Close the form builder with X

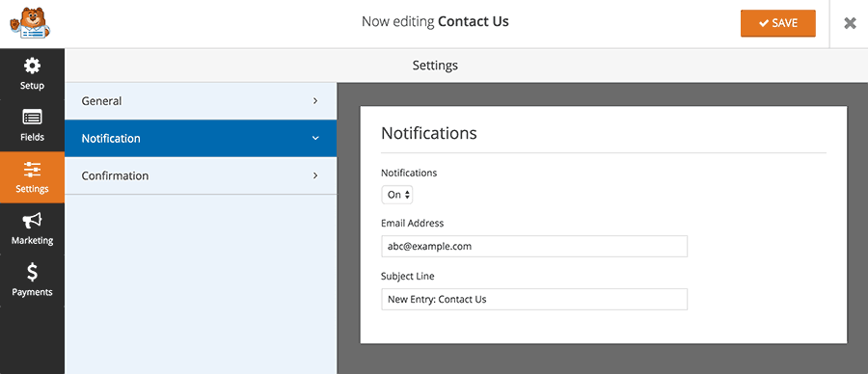850,23
